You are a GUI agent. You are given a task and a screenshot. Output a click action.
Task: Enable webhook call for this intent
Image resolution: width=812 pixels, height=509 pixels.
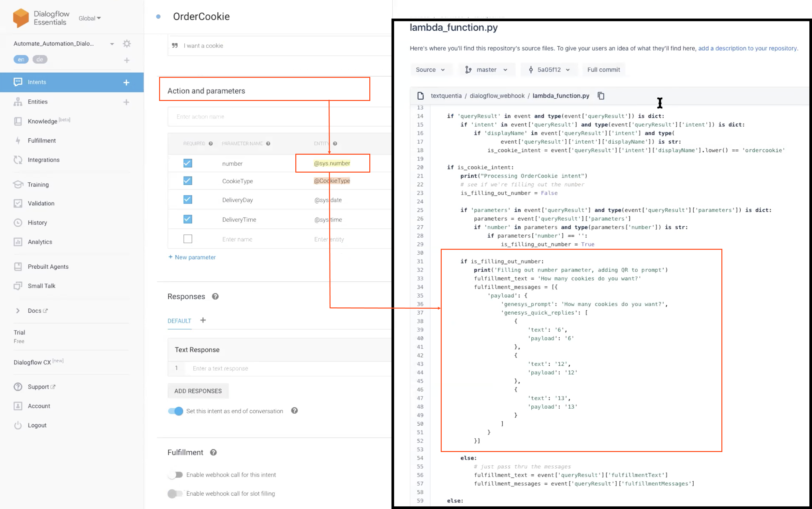point(176,475)
